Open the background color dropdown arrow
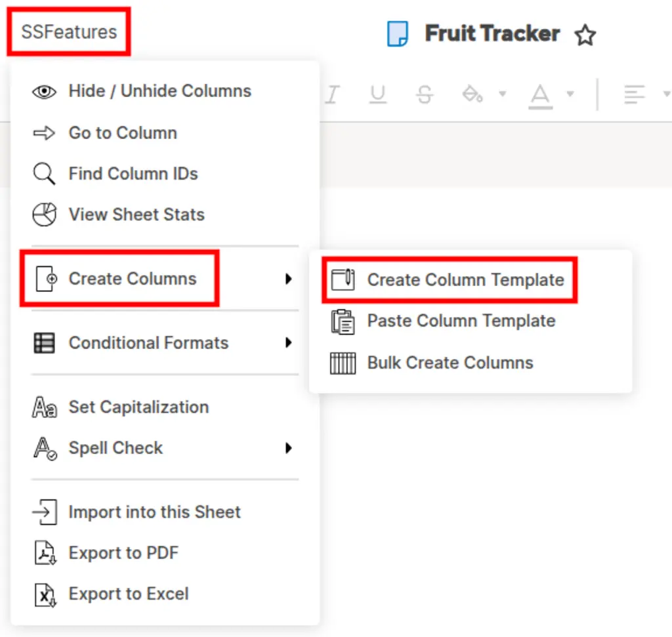Viewport: 672px width, 637px height. (503, 94)
